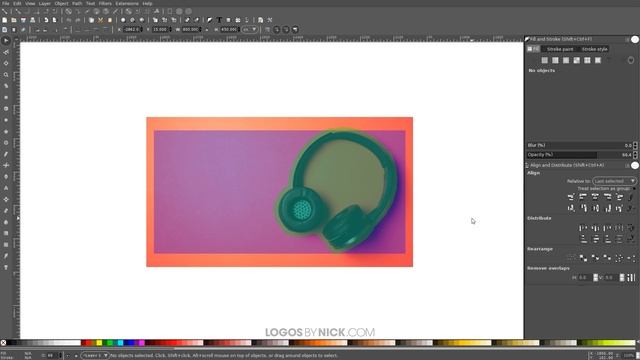
Task: Toggle snap bounding boxes button
Action: pos(18,11)
